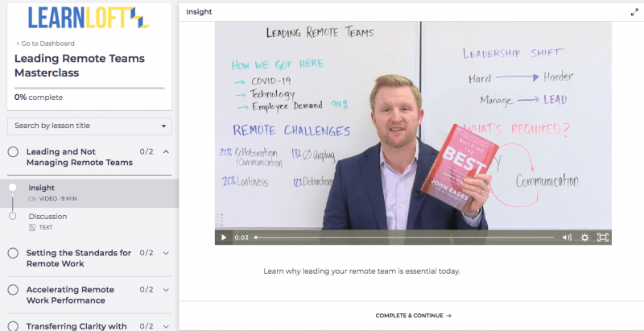Viewport: 644px width, 331px height.
Task: Seek on the video progress bar
Action: (x=404, y=238)
